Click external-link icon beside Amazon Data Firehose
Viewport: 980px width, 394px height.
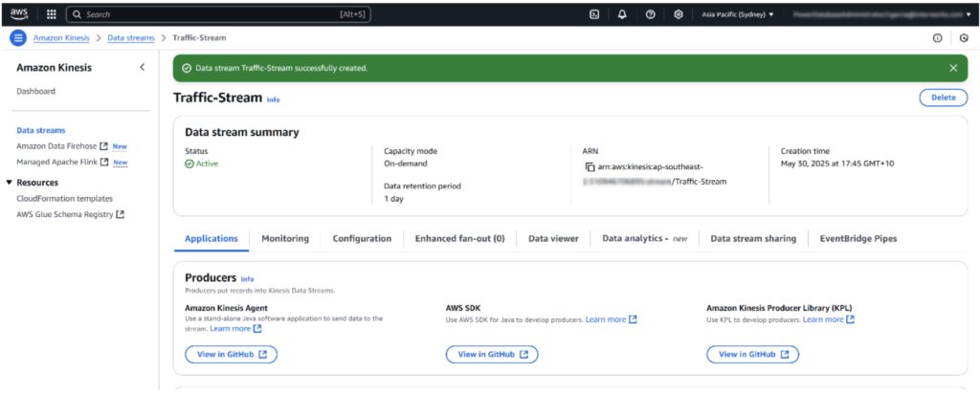pyautogui.click(x=103, y=146)
